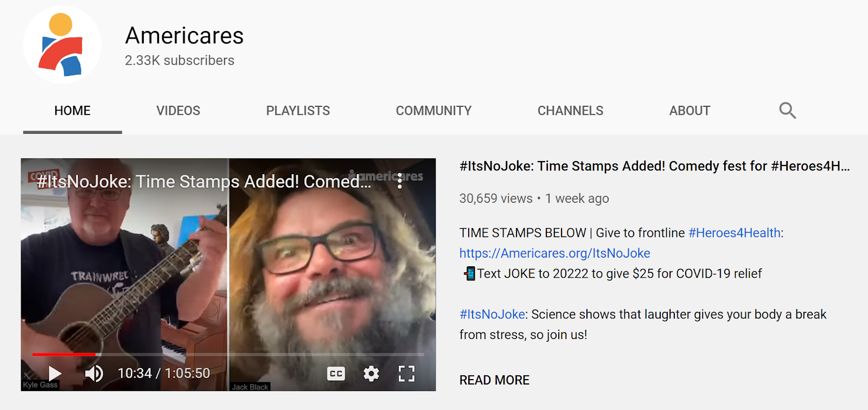
Task: Expand description with READ MORE
Action: pos(494,380)
